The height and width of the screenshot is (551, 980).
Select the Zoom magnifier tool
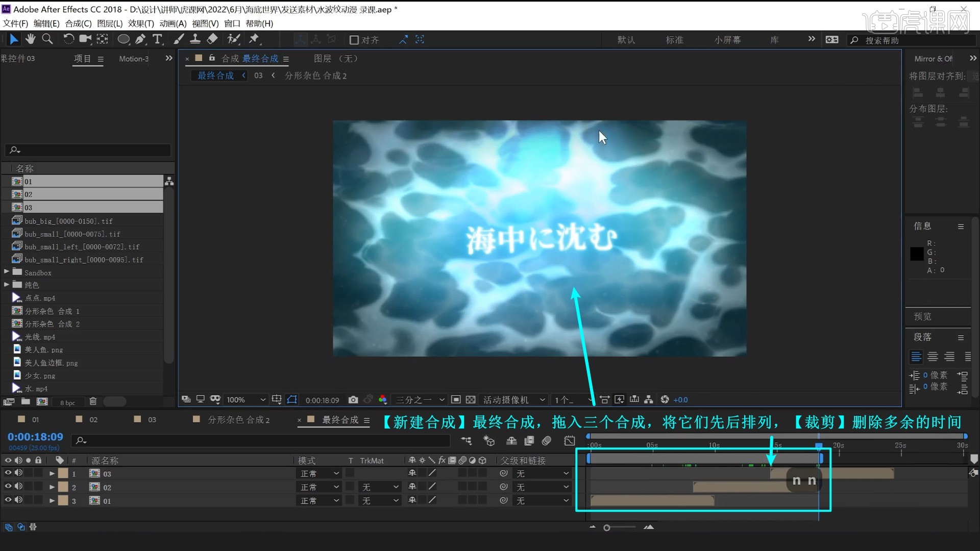(x=47, y=39)
